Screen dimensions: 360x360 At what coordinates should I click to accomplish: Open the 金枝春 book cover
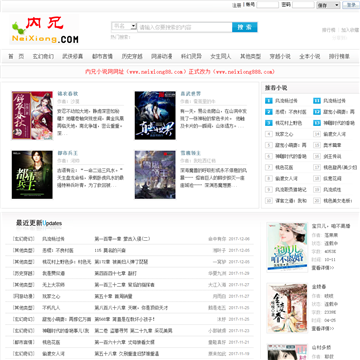click(x=287, y=308)
